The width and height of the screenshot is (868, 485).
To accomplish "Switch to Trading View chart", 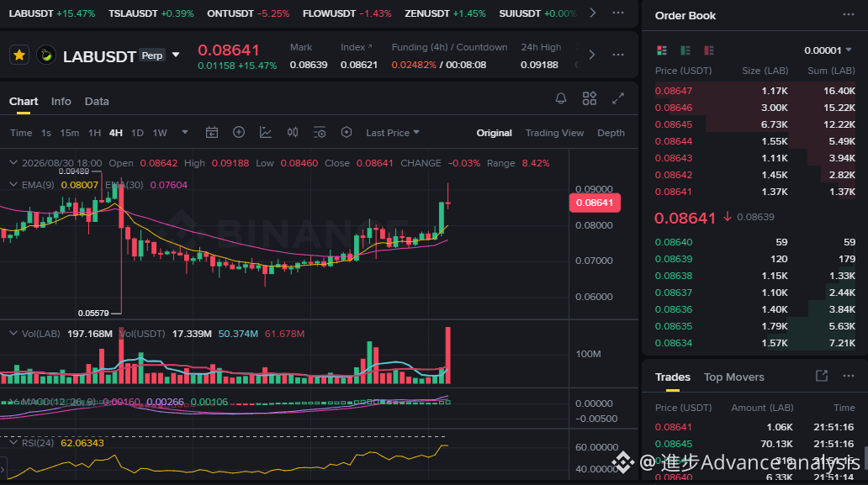I will tap(554, 133).
